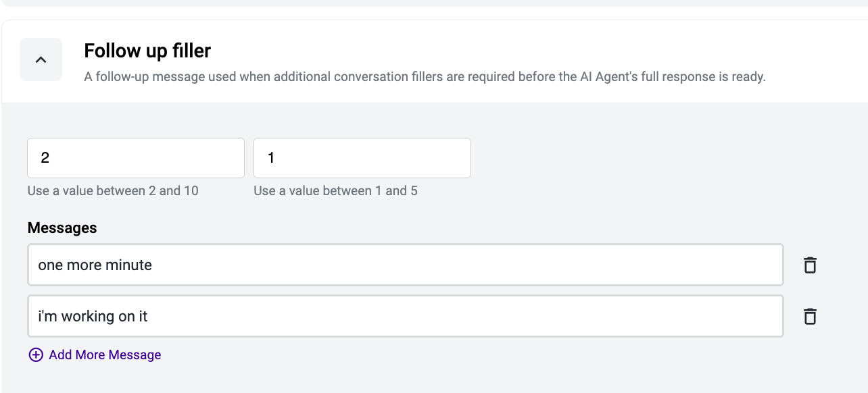
Task: Focus the field containing value 1
Action: pos(362,158)
